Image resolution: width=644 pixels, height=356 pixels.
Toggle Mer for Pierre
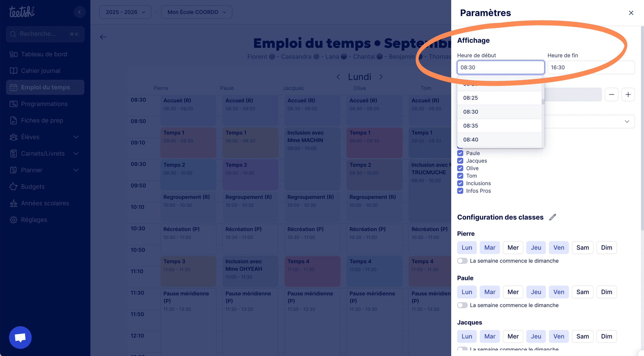(x=513, y=247)
